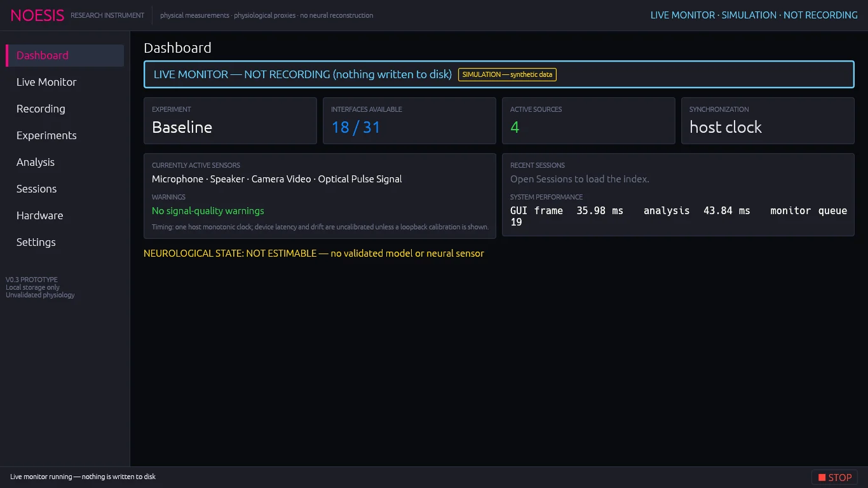
Task: Open the Analysis page
Action: tap(65, 162)
